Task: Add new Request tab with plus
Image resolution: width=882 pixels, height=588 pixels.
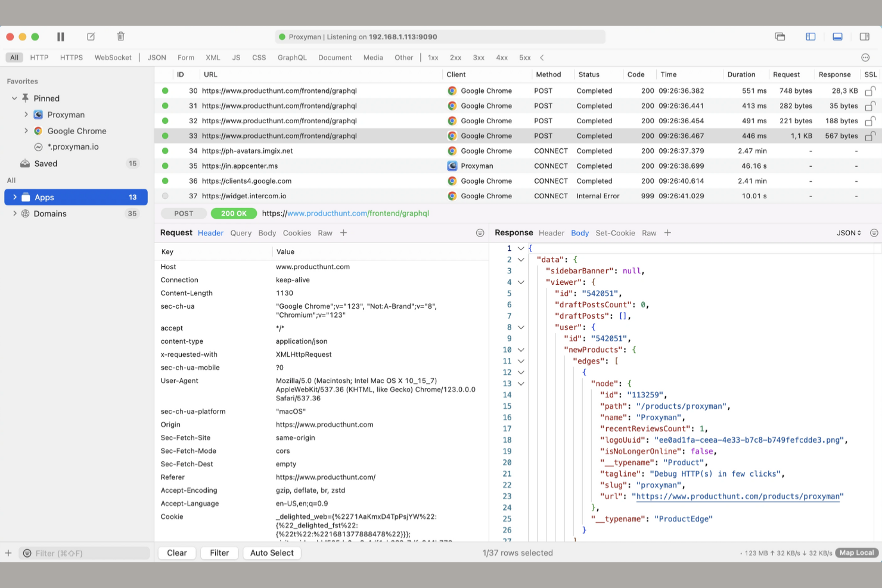Action: (x=343, y=234)
